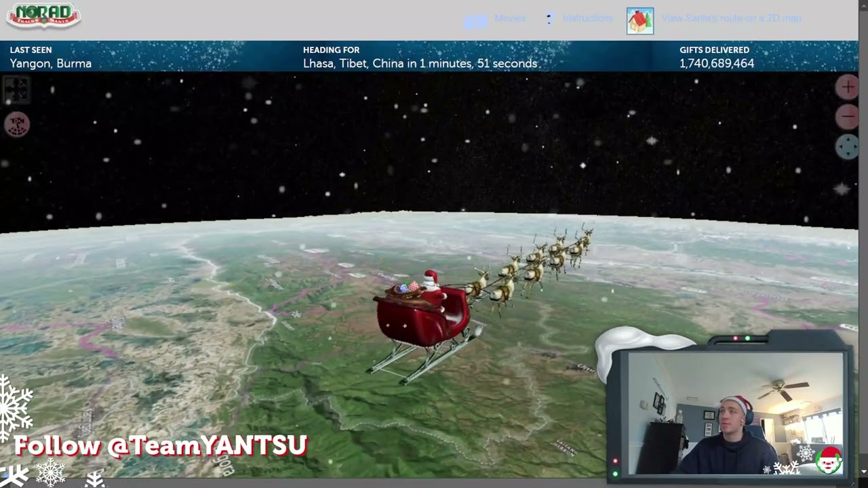Viewport: 868px width, 488px height.
Task: Click the house thumbnail for 2D map
Action: click(640, 21)
